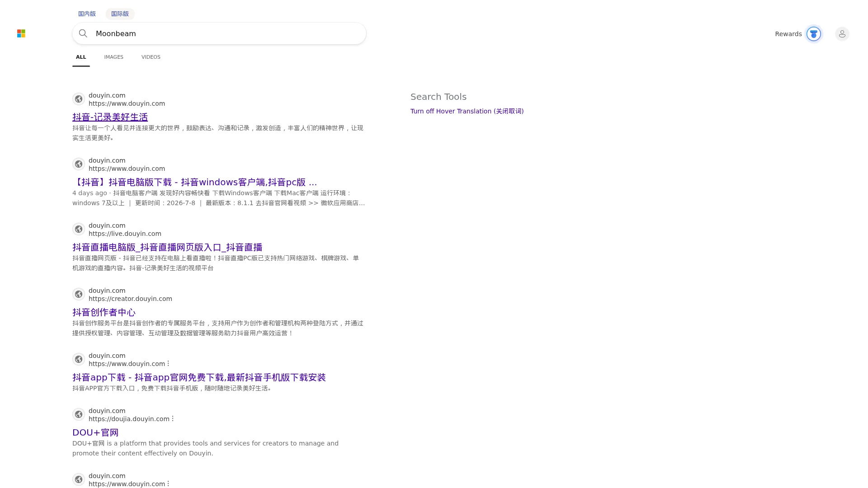Screen dimensions: 868x488
Task: Select the IMAGES results tab
Action: (x=113, y=57)
